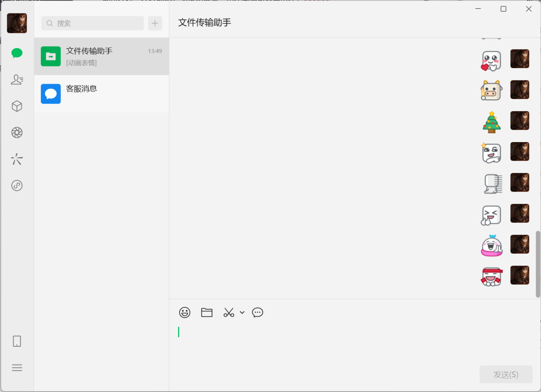This screenshot has width=541, height=392.
Task: Click the chat vertical scrollbar thumb
Action: click(538, 264)
